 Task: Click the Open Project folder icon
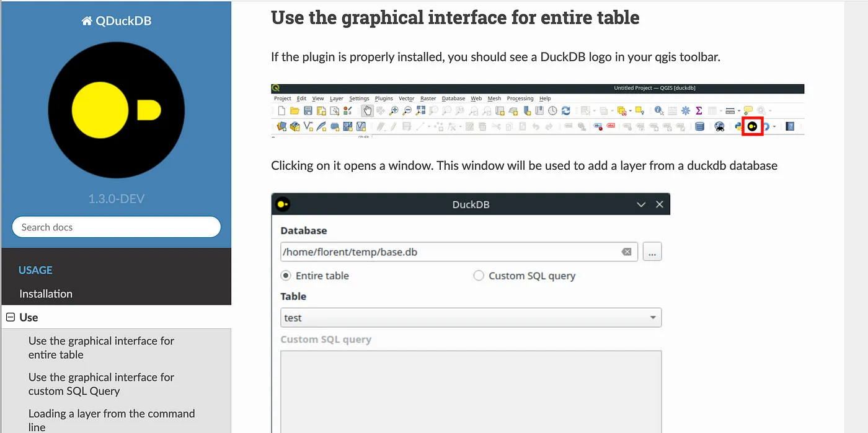tap(295, 111)
